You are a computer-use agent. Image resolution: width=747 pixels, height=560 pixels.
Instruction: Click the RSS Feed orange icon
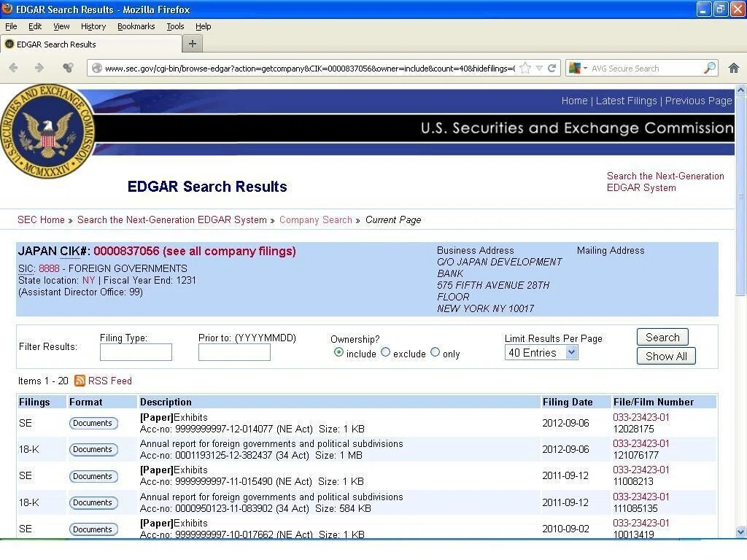click(x=80, y=381)
